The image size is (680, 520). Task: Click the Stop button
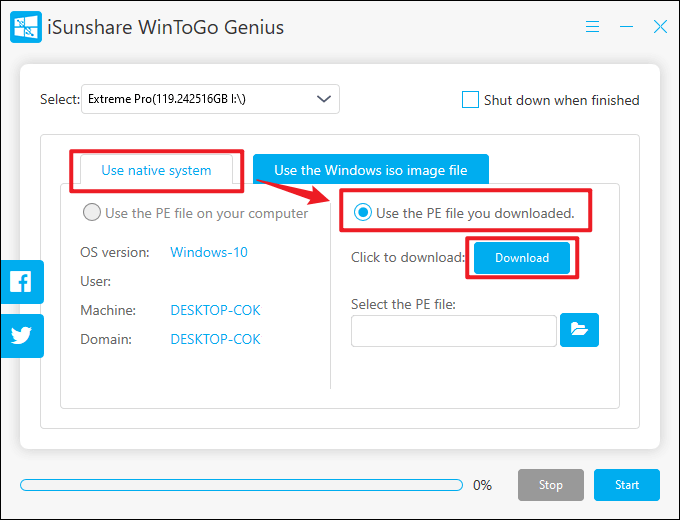click(551, 484)
